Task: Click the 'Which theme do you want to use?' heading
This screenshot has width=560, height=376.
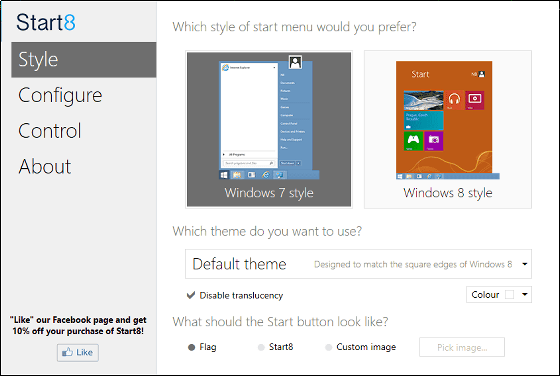Action: 267,231
